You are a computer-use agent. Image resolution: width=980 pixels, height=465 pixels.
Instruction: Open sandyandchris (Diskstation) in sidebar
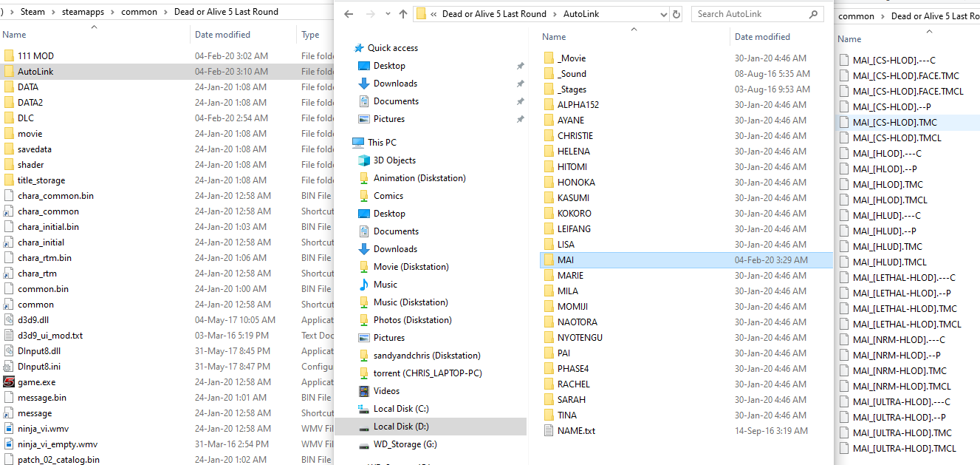point(427,356)
